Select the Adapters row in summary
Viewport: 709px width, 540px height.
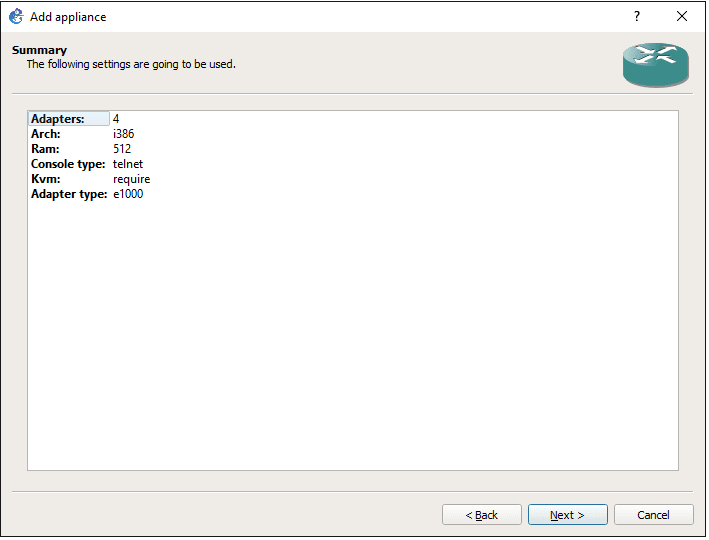pos(58,119)
